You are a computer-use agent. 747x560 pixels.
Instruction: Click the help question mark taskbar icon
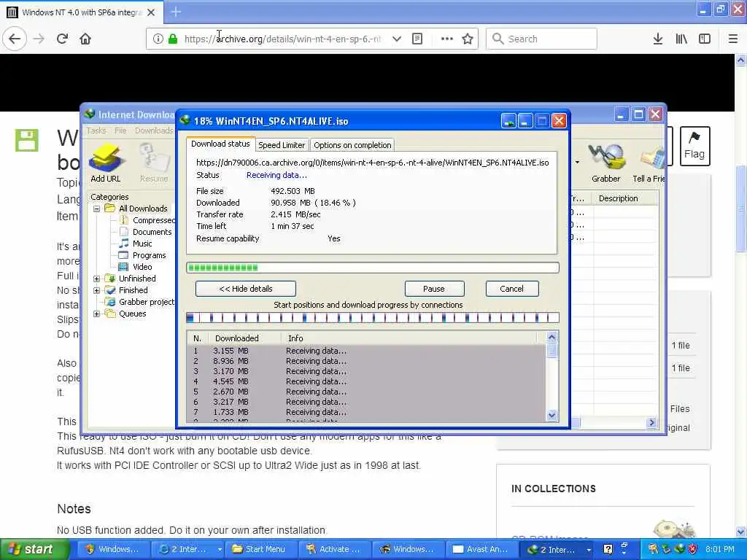coord(608,549)
